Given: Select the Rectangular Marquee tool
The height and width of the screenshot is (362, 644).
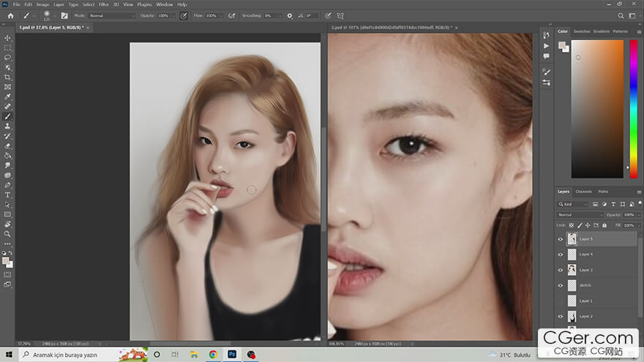Looking at the screenshot, I should (x=7, y=48).
